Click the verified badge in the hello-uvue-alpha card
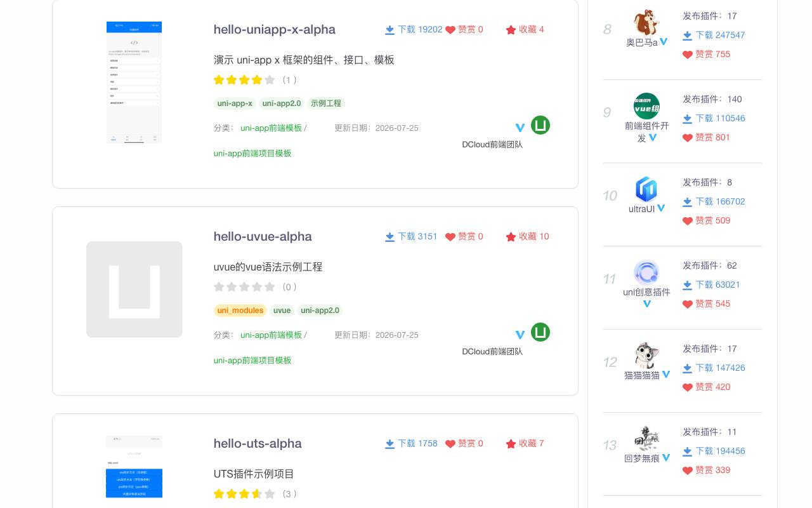812x508 pixels. (x=520, y=335)
